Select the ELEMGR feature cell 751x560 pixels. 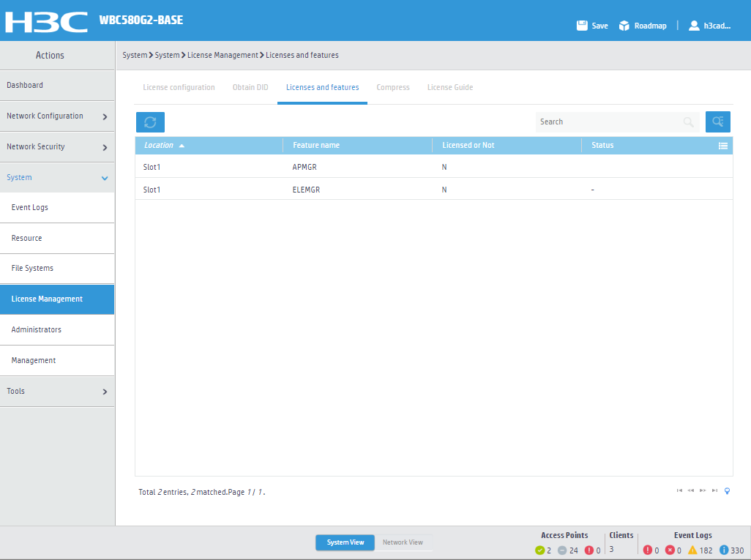pos(306,190)
